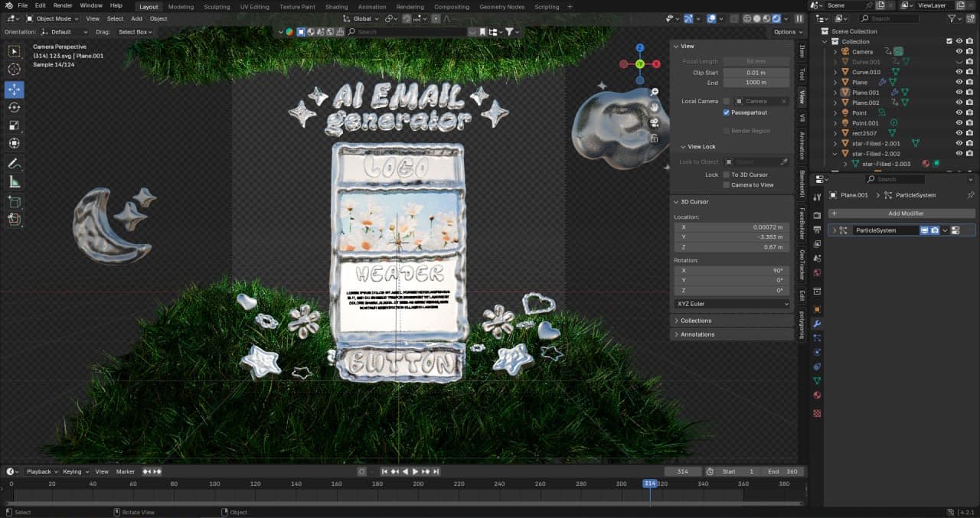Click the pan hand gizmo in viewport
The width and height of the screenshot is (980, 518).
coord(655,107)
